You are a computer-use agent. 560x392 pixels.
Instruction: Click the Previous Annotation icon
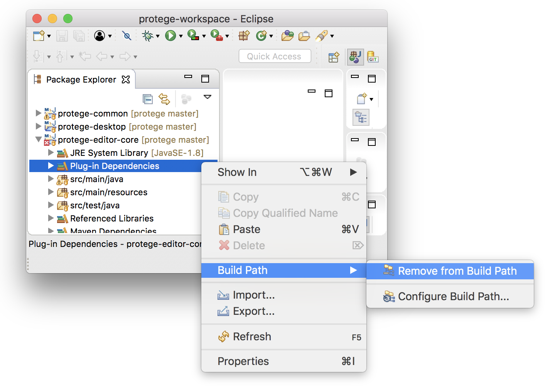[x=61, y=57]
